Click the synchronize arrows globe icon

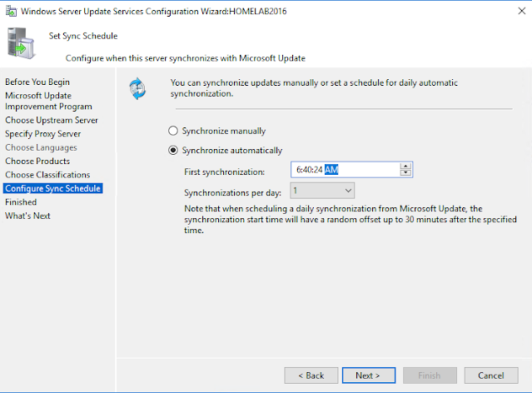137,88
